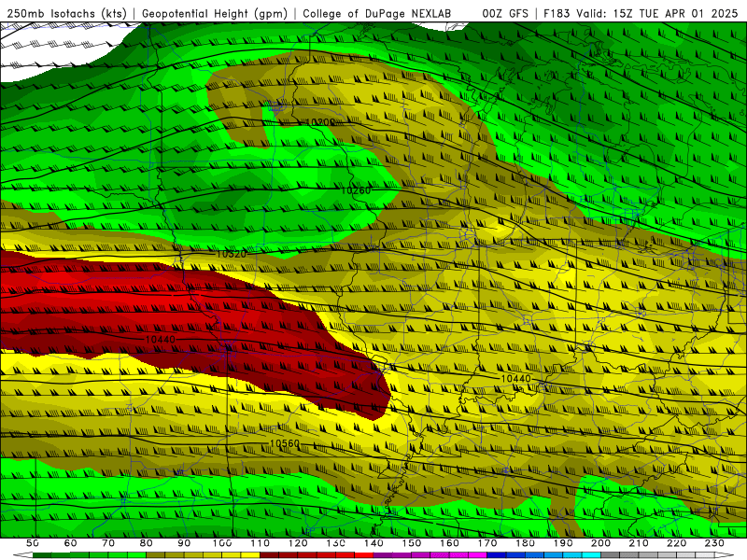Select the darkest blue swatch on the color bar
747x560 pixels.
click(497, 555)
